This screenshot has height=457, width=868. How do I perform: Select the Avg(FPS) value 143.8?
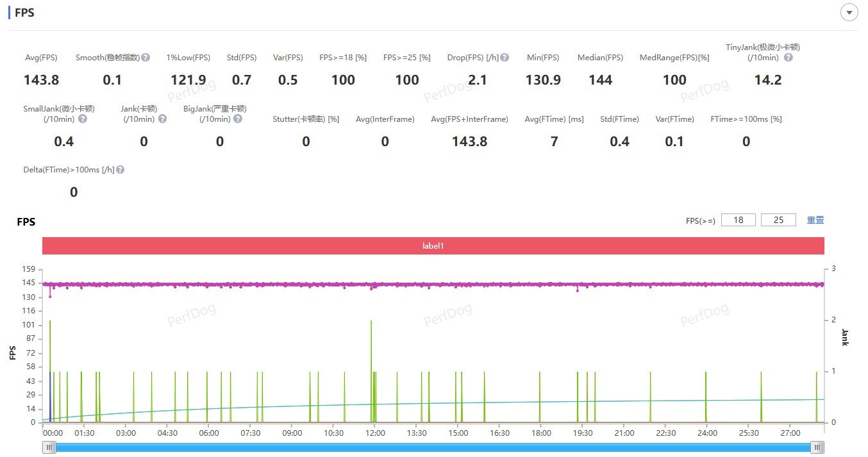pos(41,80)
